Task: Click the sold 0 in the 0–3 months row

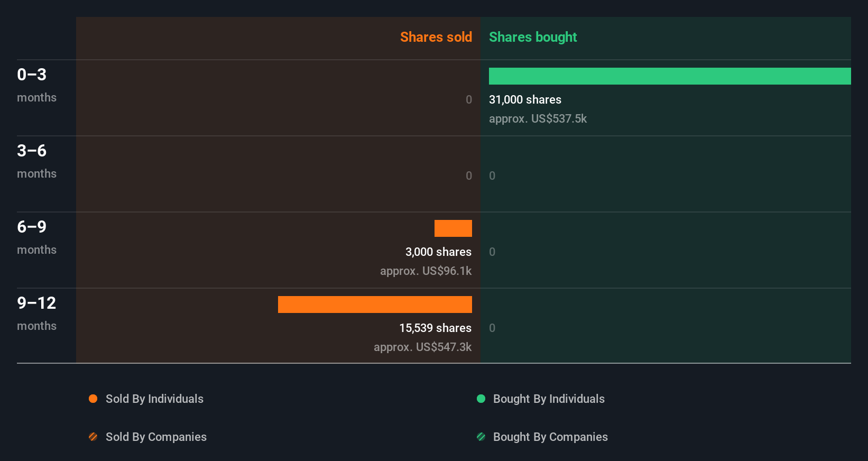Action: coord(469,99)
